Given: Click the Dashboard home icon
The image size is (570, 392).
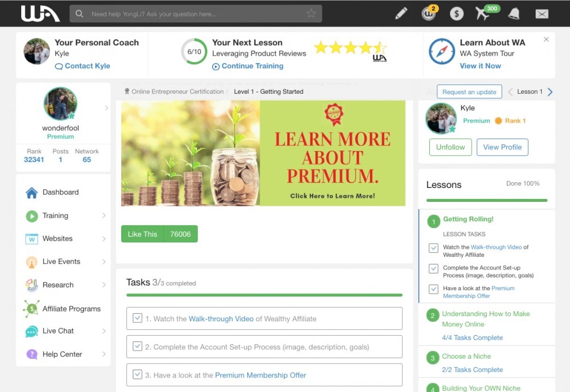Looking at the screenshot, I should tap(32, 193).
